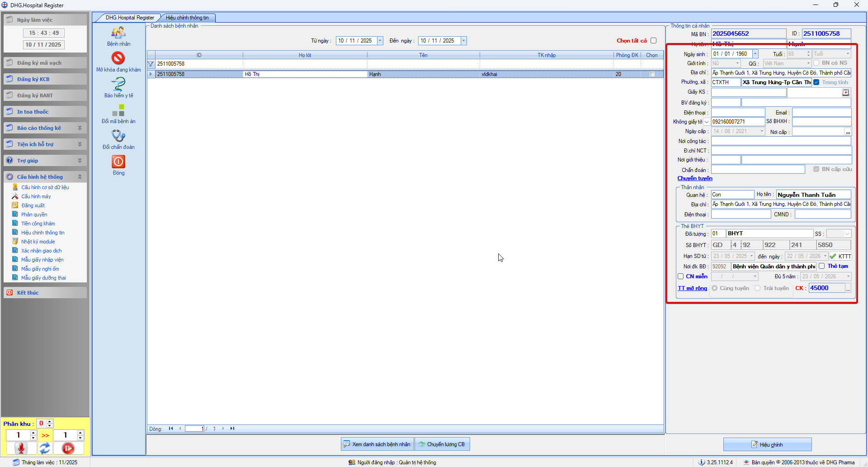The image size is (868, 467).
Task: Expand the Báo cáo thống kê section
Action: tap(80, 128)
